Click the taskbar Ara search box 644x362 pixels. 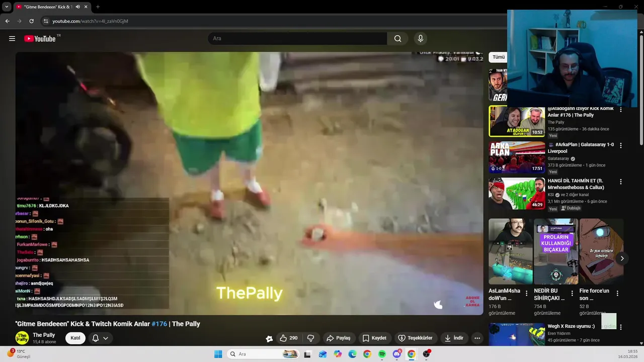pos(263,354)
